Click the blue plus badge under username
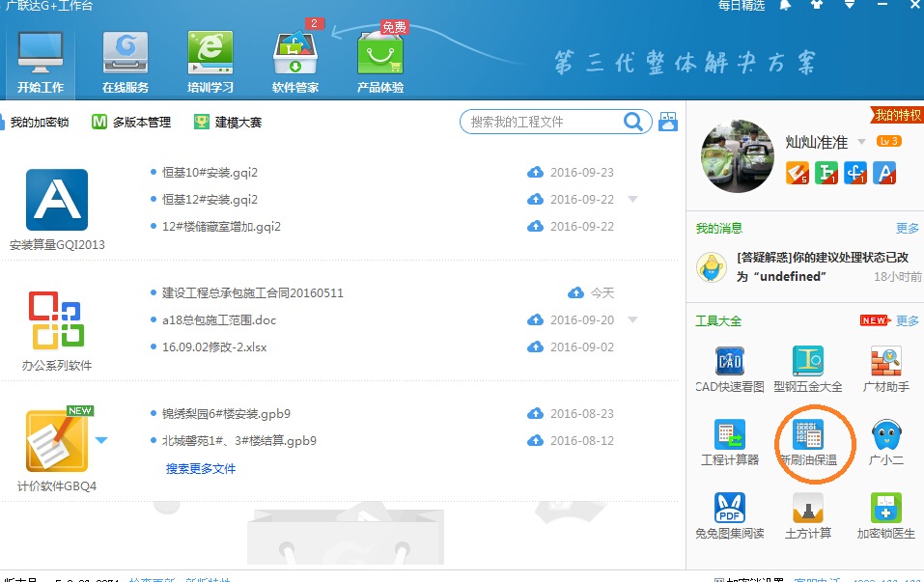The height and width of the screenshot is (582, 924). coord(855,173)
